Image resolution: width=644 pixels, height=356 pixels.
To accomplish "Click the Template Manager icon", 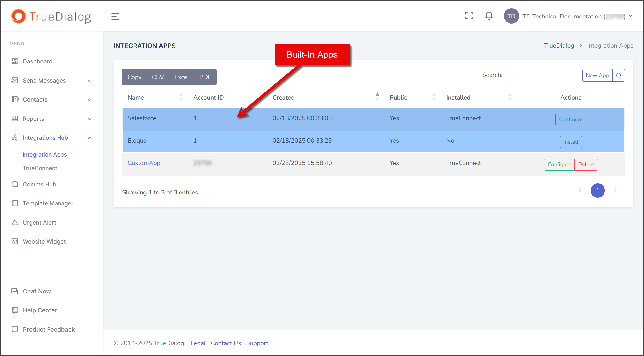I will (15, 203).
